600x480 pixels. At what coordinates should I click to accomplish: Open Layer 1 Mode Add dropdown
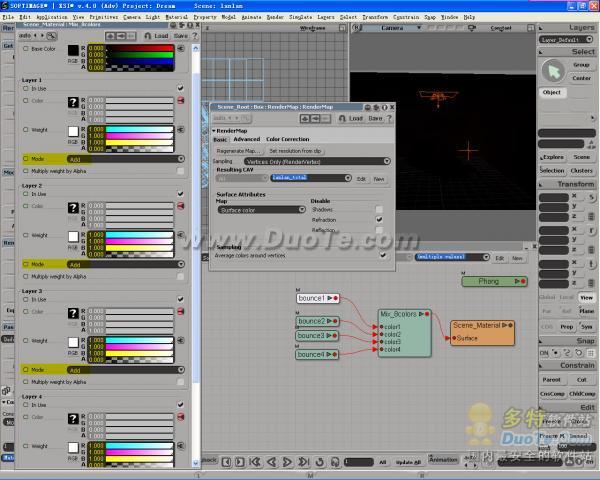(x=126, y=159)
